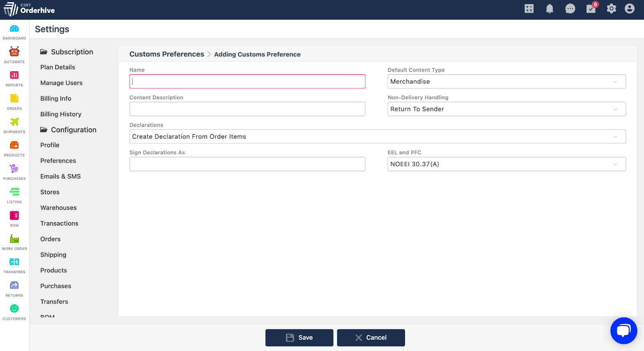Open Preferences settings
The width and height of the screenshot is (644, 351).
[x=58, y=161]
